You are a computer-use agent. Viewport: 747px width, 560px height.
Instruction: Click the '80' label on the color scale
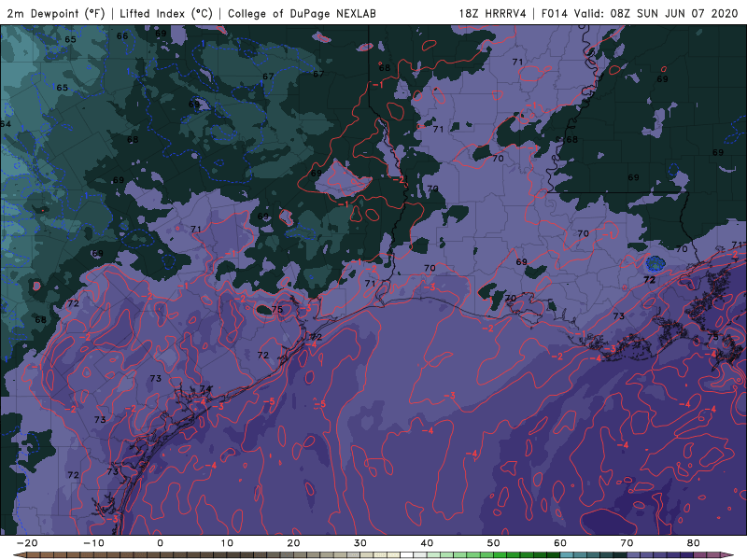[694, 543]
